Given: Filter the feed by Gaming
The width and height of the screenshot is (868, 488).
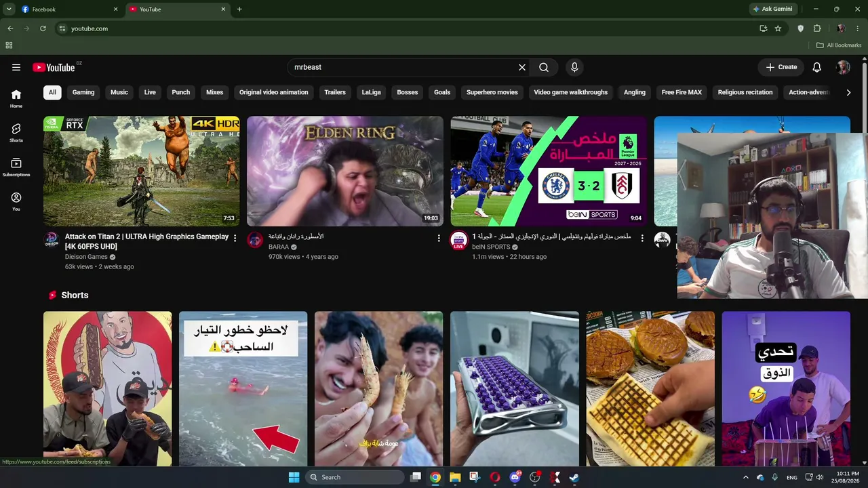Looking at the screenshot, I should click(83, 92).
